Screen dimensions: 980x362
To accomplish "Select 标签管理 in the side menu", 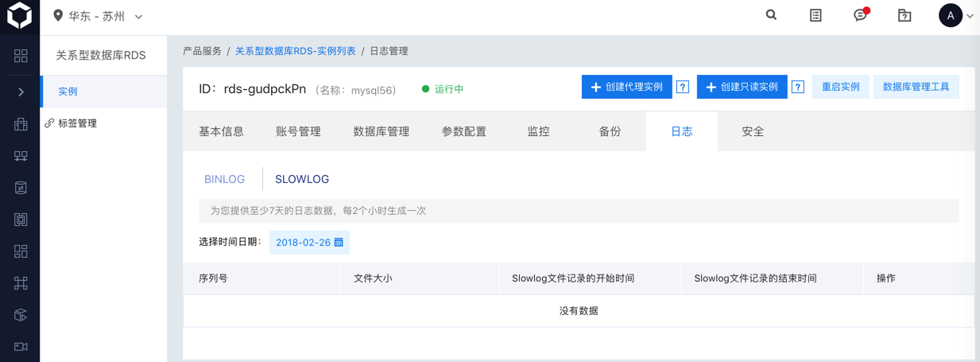I will [77, 123].
